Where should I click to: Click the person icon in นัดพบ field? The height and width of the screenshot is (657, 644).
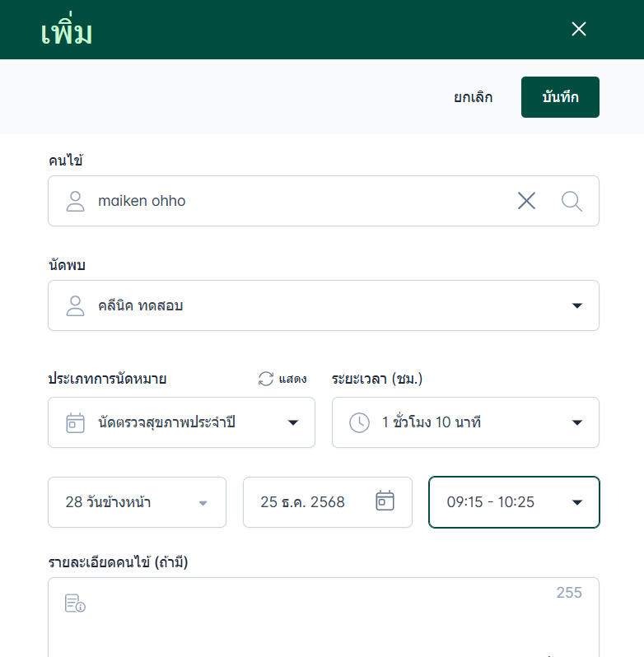(x=76, y=305)
